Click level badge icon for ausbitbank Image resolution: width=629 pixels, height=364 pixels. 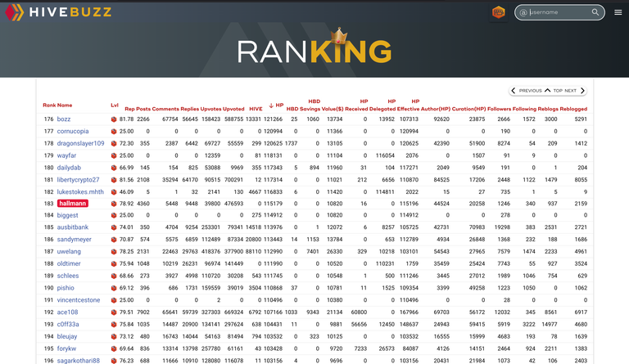114,227
